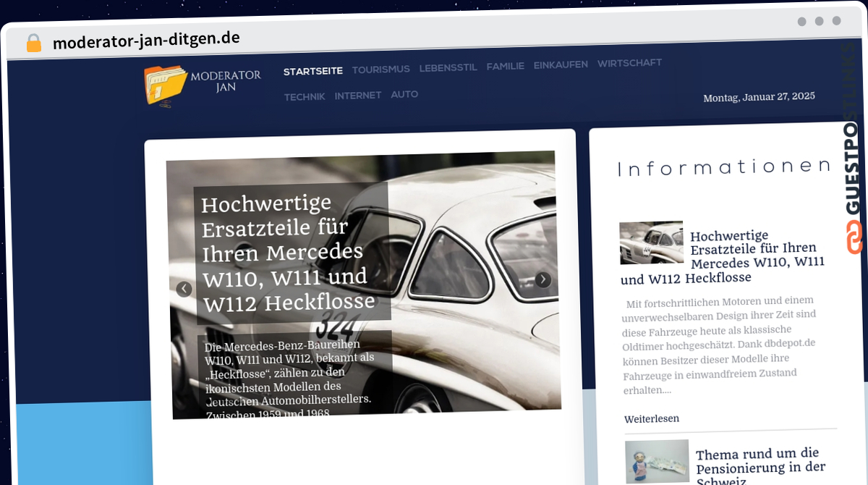Image resolution: width=868 pixels, height=485 pixels.
Task: Click the date Montag, Januar 27, 2025
Action: pos(759,97)
